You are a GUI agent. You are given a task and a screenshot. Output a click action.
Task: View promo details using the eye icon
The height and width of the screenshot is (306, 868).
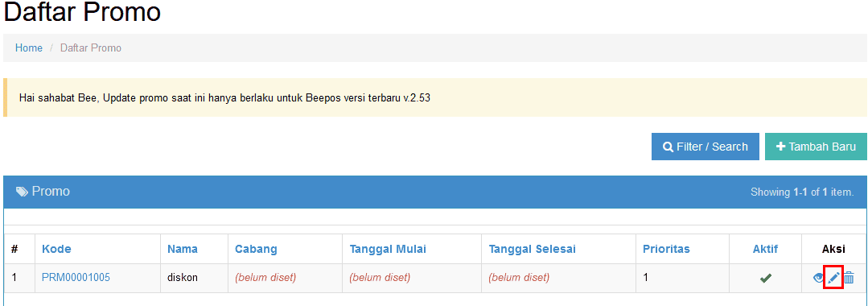[819, 279]
